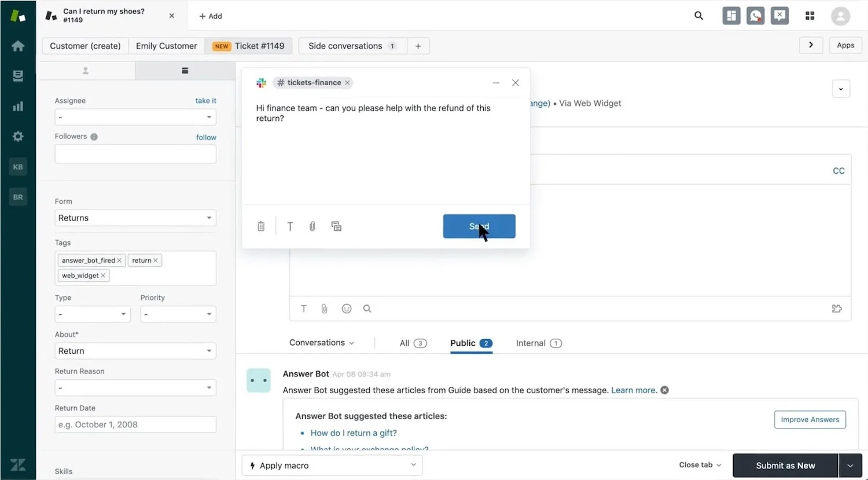This screenshot has height=480, width=868.
Task: Open the user profile avatar
Action: (840, 16)
